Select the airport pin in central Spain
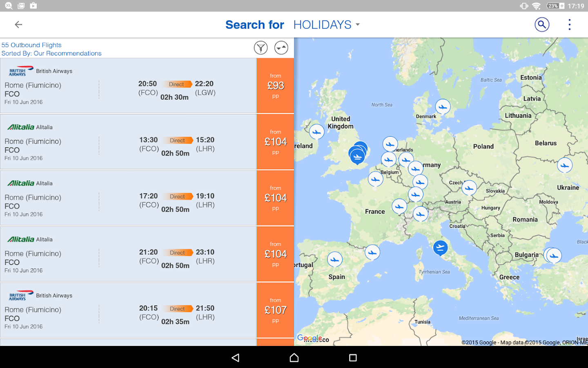Viewport: 588px width, 368px height. pyautogui.click(x=335, y=260)
